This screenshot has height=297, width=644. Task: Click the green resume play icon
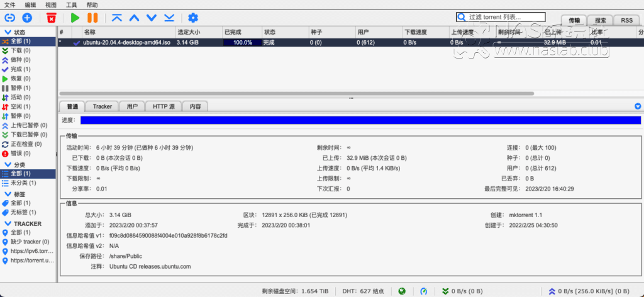coord(75,18)
